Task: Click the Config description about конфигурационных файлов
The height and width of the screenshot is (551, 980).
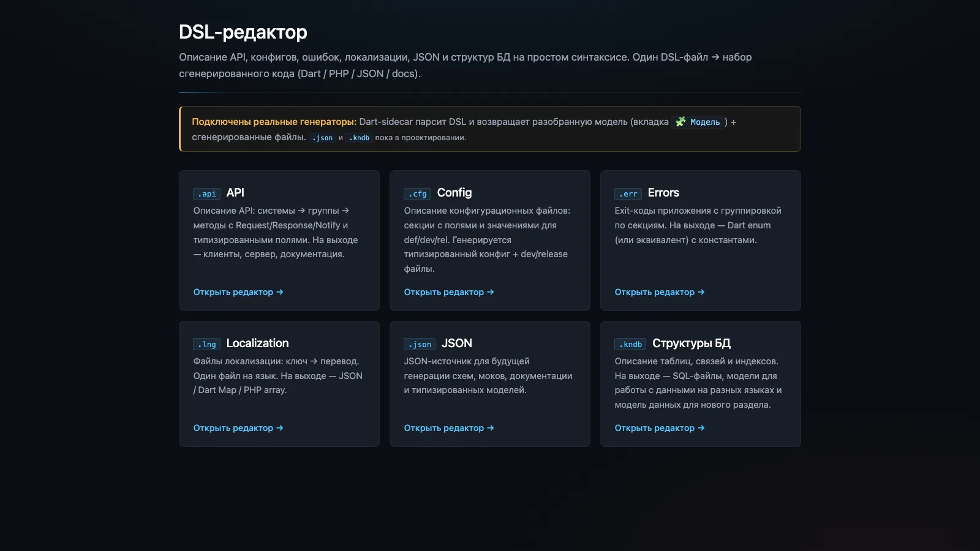Action: coord(487,240)
